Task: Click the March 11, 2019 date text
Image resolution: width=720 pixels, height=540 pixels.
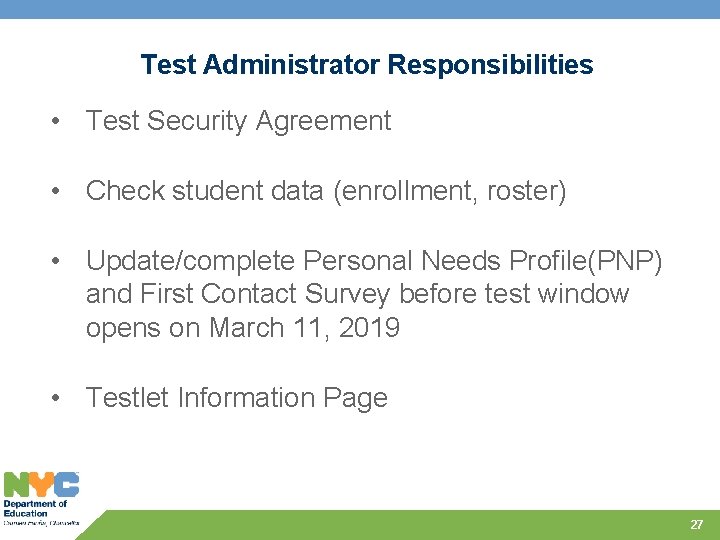Action: 304,328
